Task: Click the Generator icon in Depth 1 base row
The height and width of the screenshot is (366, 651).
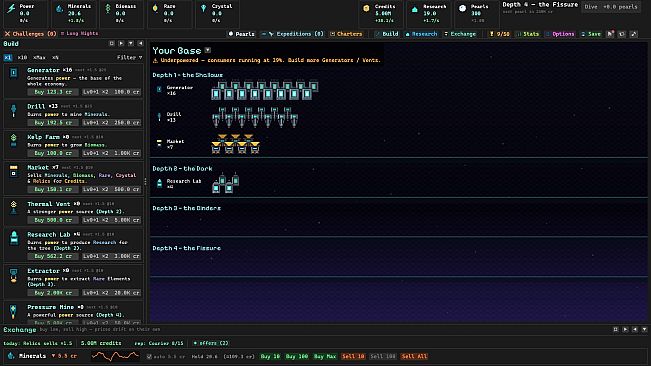Action: 159,89
